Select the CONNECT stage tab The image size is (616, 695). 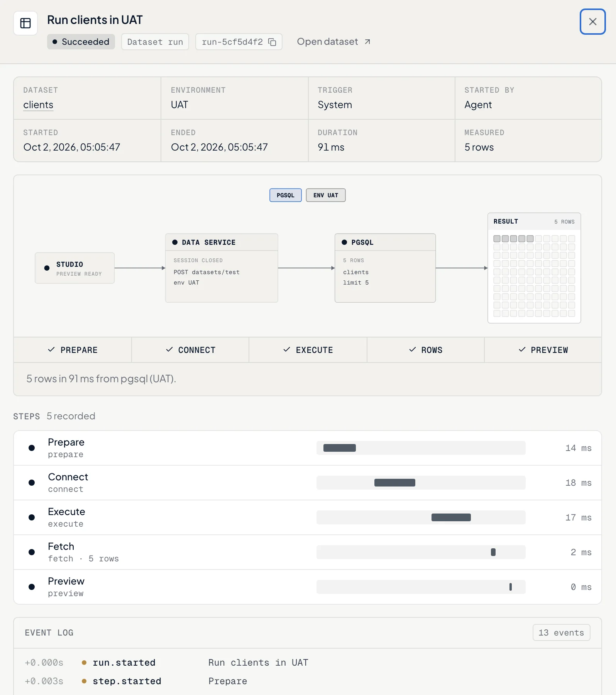pyautogui.click(x=190, y=350)
